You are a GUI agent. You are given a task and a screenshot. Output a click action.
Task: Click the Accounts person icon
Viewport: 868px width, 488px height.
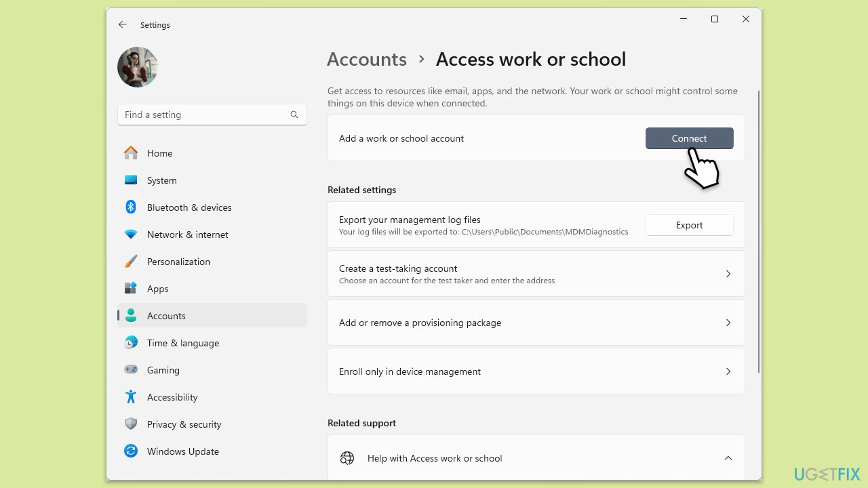coord(131,316)
